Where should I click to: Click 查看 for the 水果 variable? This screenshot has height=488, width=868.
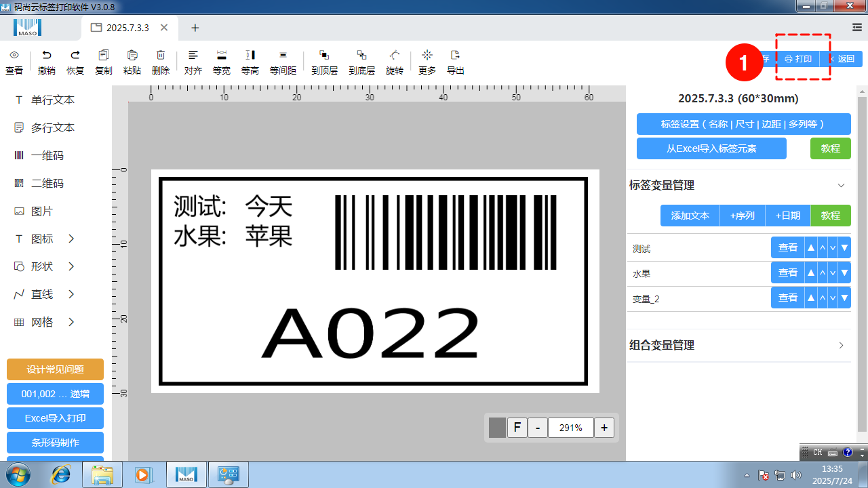788,272
